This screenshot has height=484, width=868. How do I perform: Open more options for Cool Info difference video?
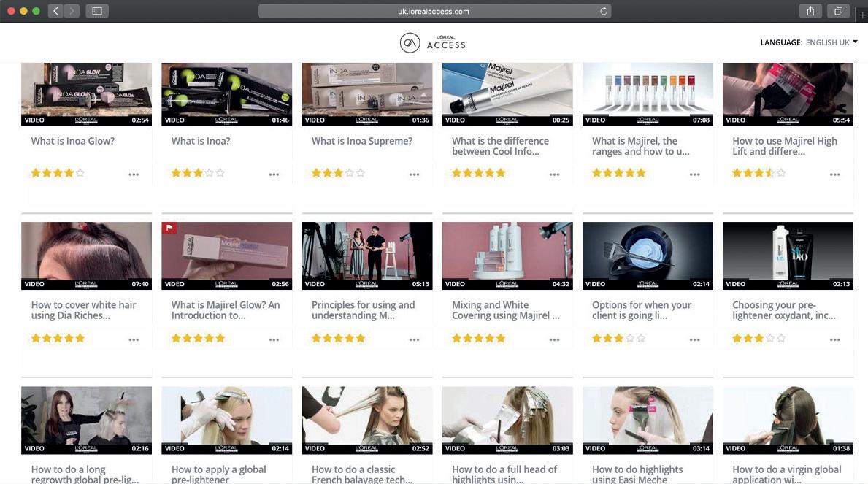(554, 174)
